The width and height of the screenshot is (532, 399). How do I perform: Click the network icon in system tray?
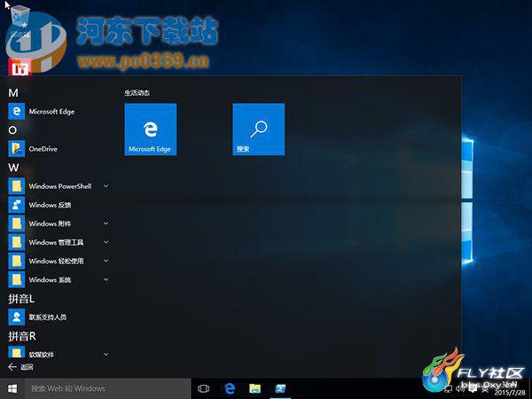click(x=448, y=388)
